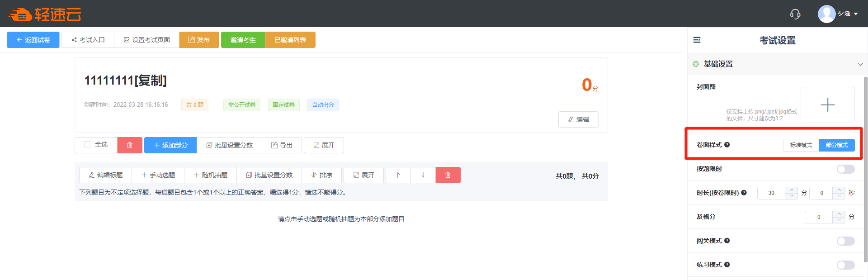Screen dimensions: 868x280
Task: Select the 标准模式 layout option
Action: click(x=801, y=145)
